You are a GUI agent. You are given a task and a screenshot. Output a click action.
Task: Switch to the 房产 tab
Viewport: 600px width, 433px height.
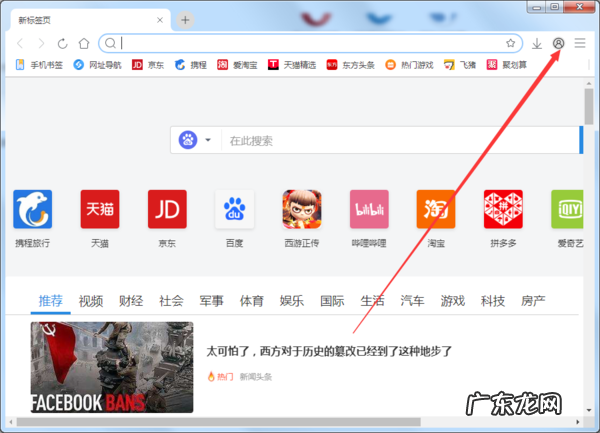tap(533, 301)
